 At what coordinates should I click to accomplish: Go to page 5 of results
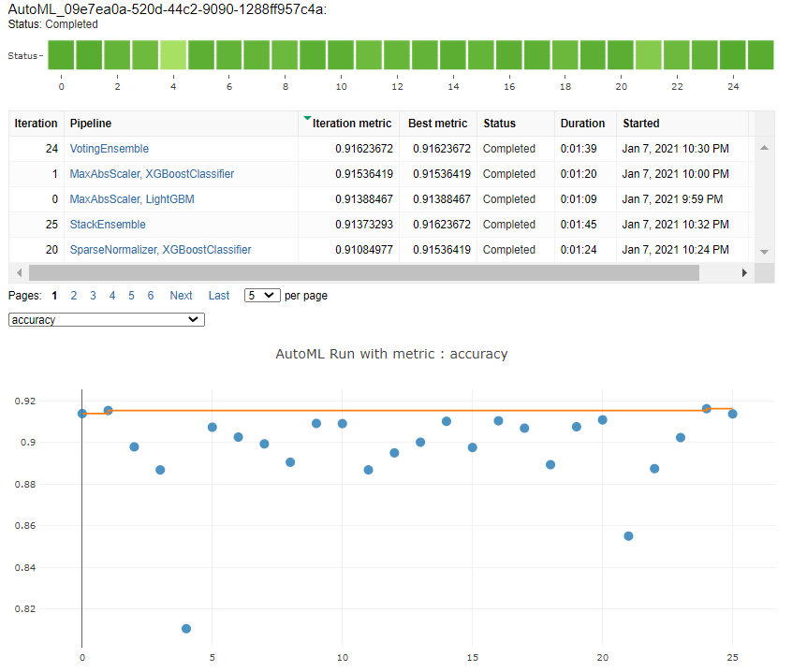pyautogui.click(x=131, y=296)
